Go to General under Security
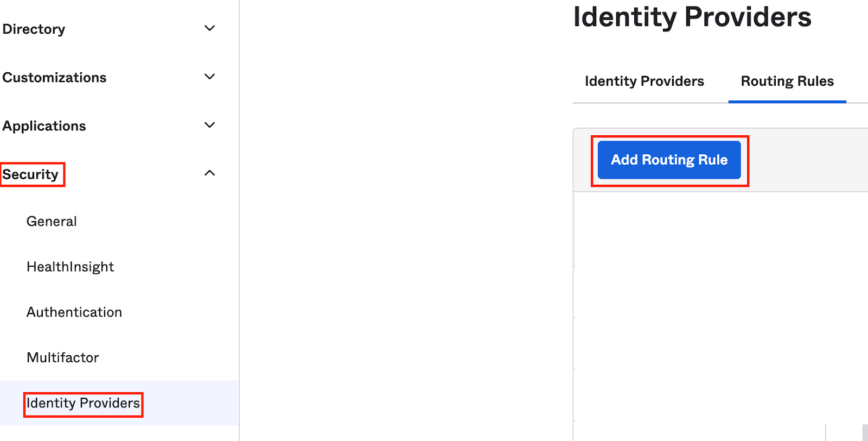 tap(52, 222)
